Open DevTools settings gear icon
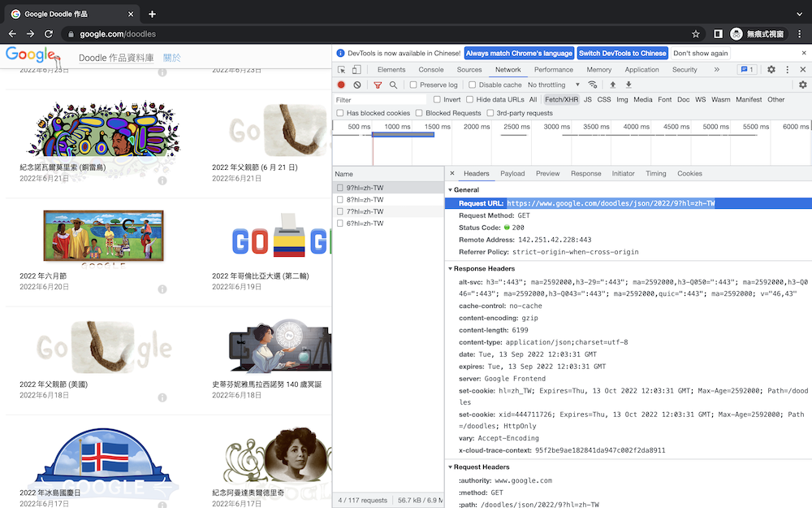This screenshot has width=812, height=508. [771, 69]
